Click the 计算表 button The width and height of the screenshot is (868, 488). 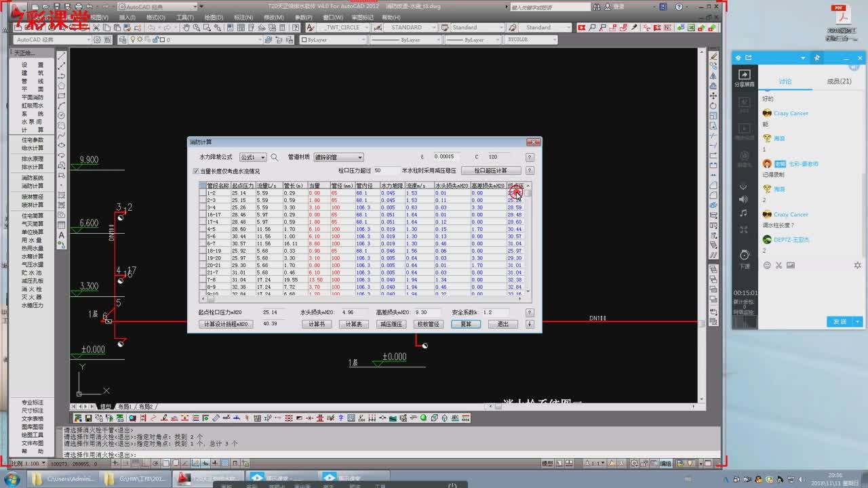353,325
